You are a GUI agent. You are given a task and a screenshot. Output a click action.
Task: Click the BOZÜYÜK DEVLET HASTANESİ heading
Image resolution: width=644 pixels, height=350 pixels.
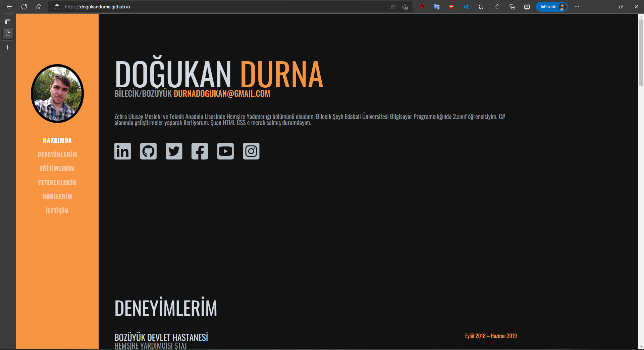161,337
